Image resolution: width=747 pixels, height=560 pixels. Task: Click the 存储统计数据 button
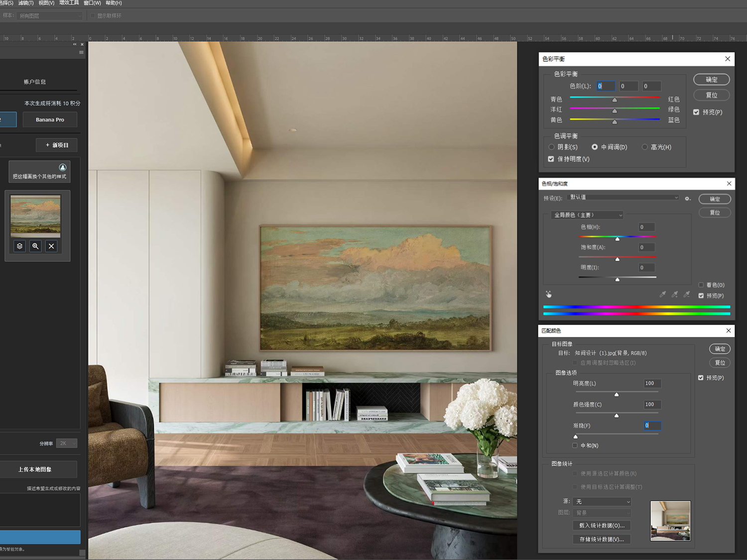coord(602,539)
